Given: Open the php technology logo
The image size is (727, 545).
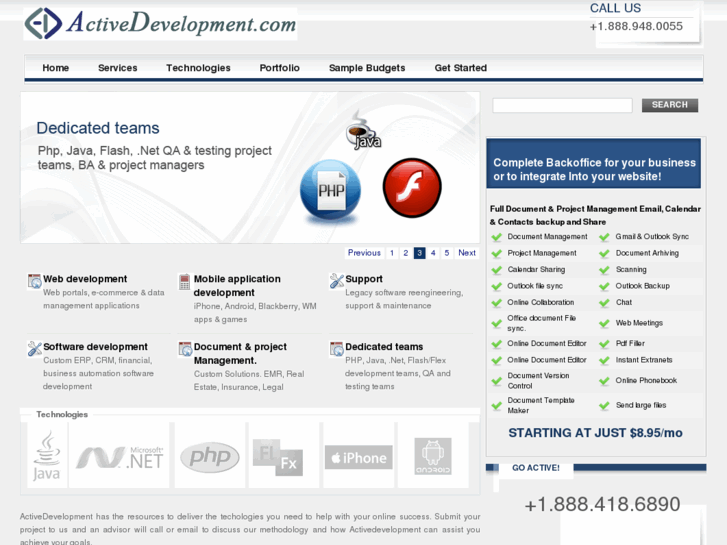Looking at the screenshot, I should tap(210, 457).
